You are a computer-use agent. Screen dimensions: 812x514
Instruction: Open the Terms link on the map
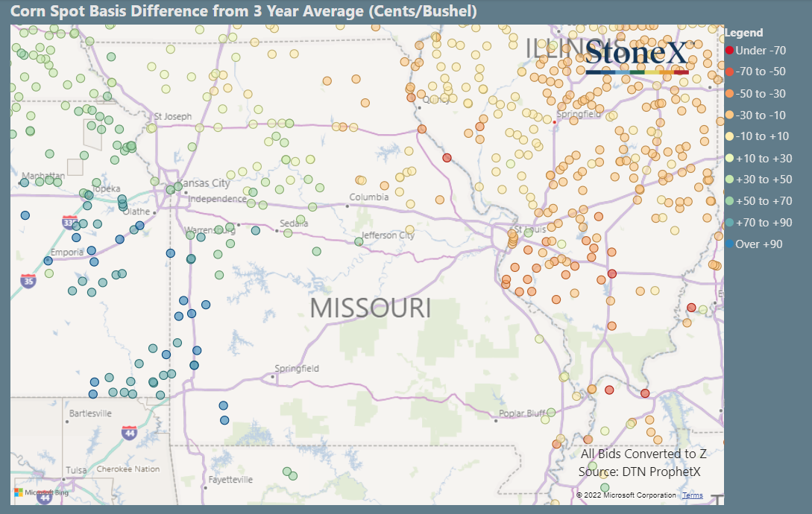tap(693, 495)
